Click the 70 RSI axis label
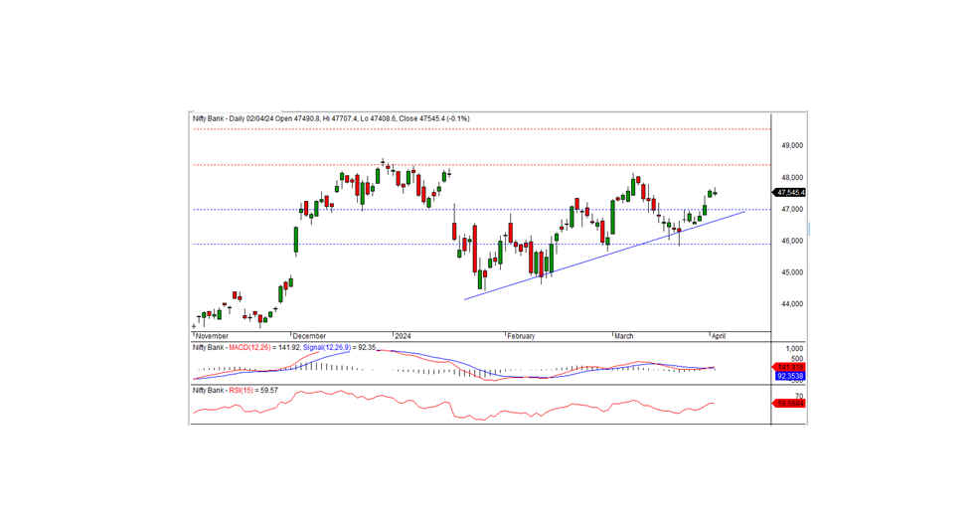 (799, 397)
